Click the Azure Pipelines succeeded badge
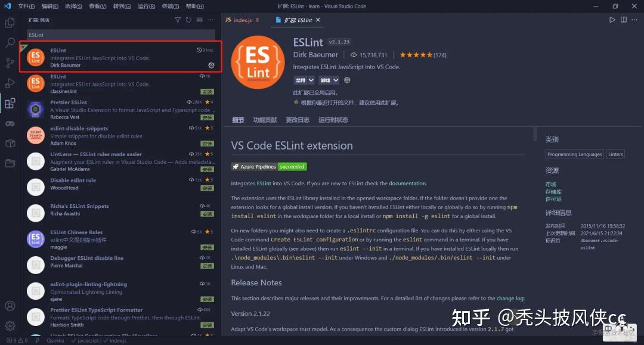 269,167
